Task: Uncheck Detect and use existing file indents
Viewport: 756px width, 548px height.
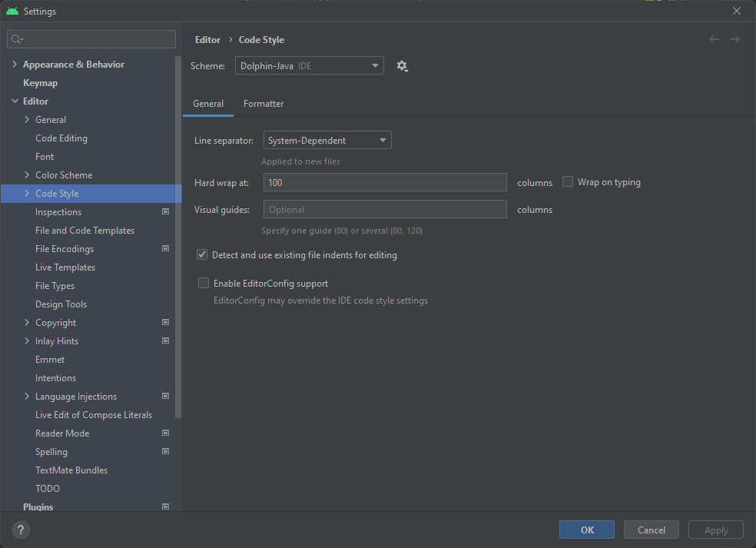Action: [x=203, y=254]
